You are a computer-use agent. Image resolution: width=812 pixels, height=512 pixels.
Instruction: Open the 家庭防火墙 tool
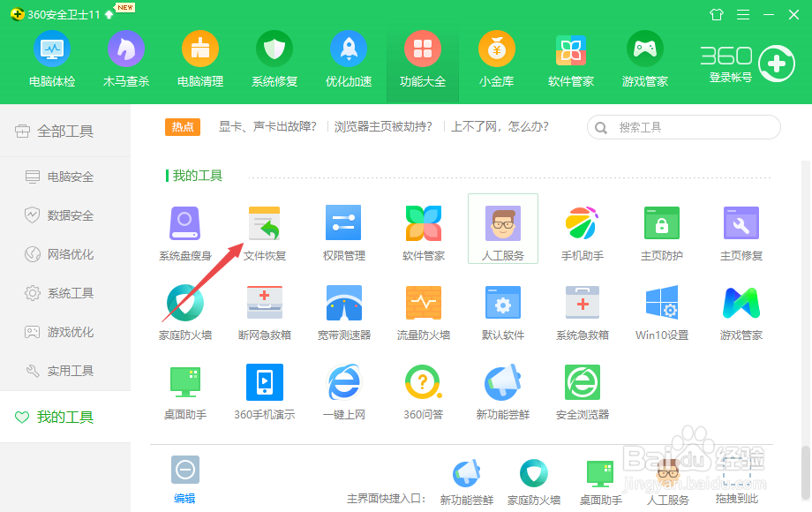[x=184, y=309]
